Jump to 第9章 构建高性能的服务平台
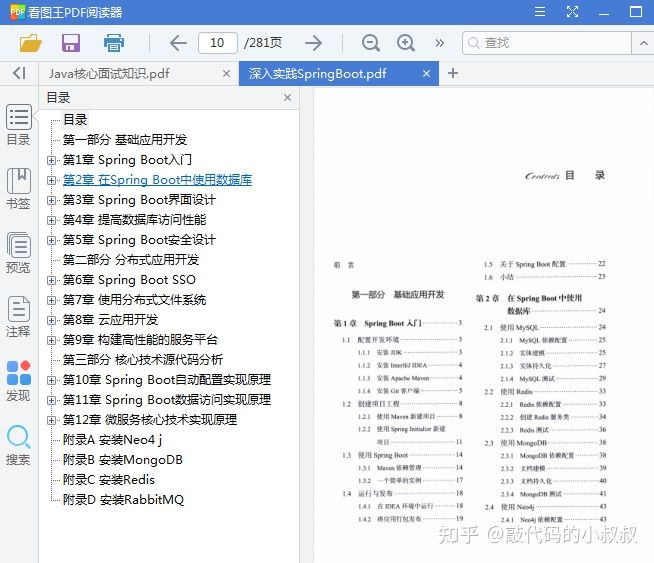This screenshot has width=654, height=563. pos(140,340)
